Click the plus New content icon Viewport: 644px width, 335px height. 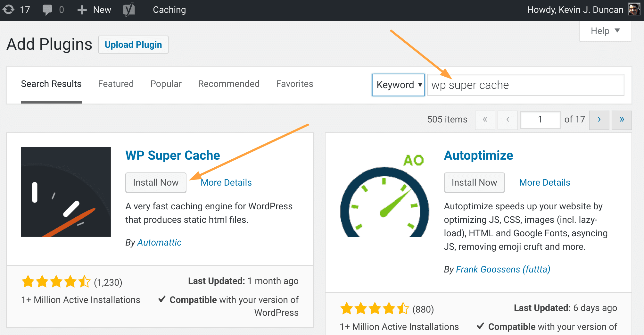[82, 10]
